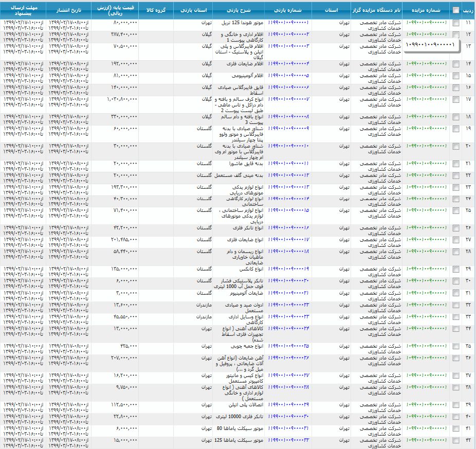Click the auction number link in row ۳۰
Viewport: 476px width, 449px height.
point(426,280)
